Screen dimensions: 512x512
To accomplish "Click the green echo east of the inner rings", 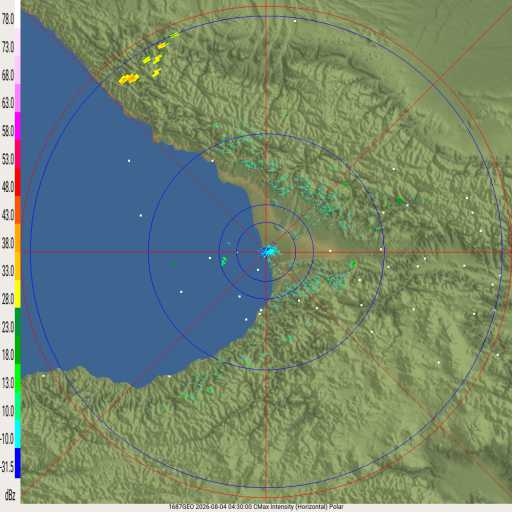I will (353, 264).
